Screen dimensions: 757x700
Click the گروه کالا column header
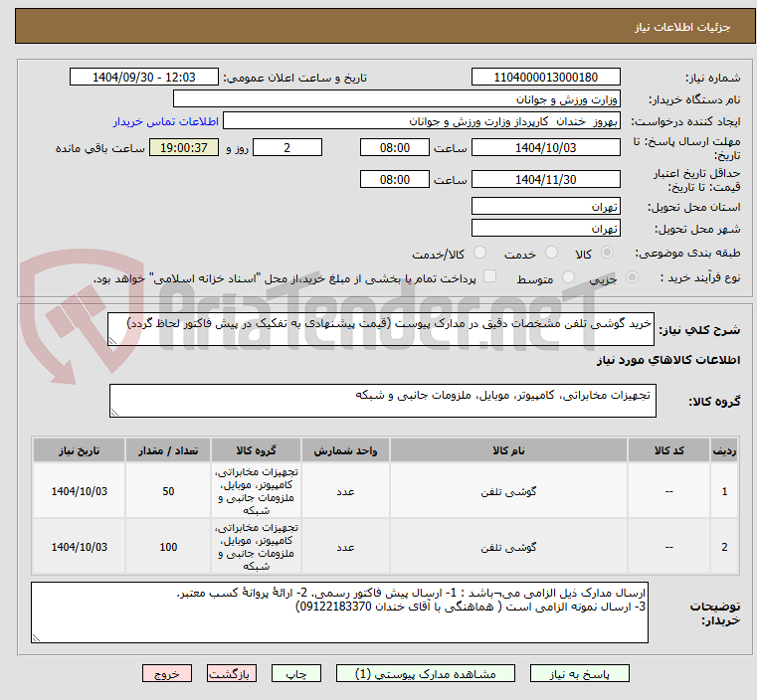[256, 450]
